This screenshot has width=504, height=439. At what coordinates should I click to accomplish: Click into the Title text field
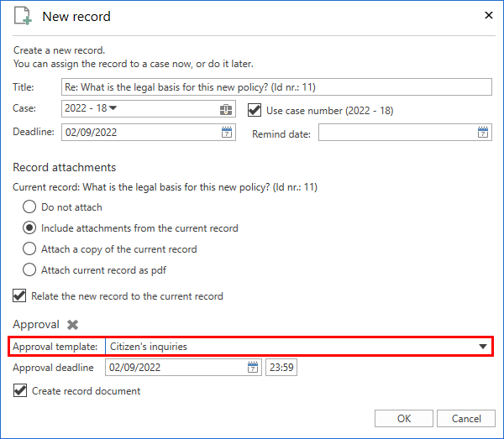[x=276, y=87]
